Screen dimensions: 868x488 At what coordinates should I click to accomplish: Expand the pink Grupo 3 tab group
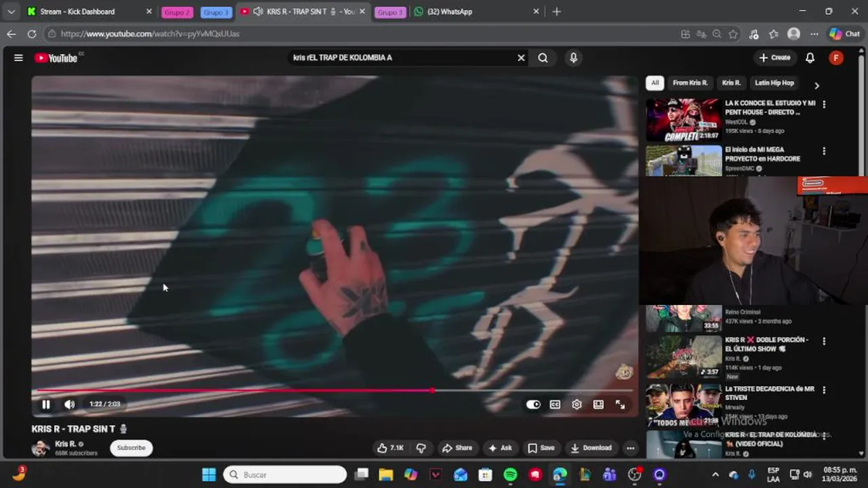click(390, 12)
